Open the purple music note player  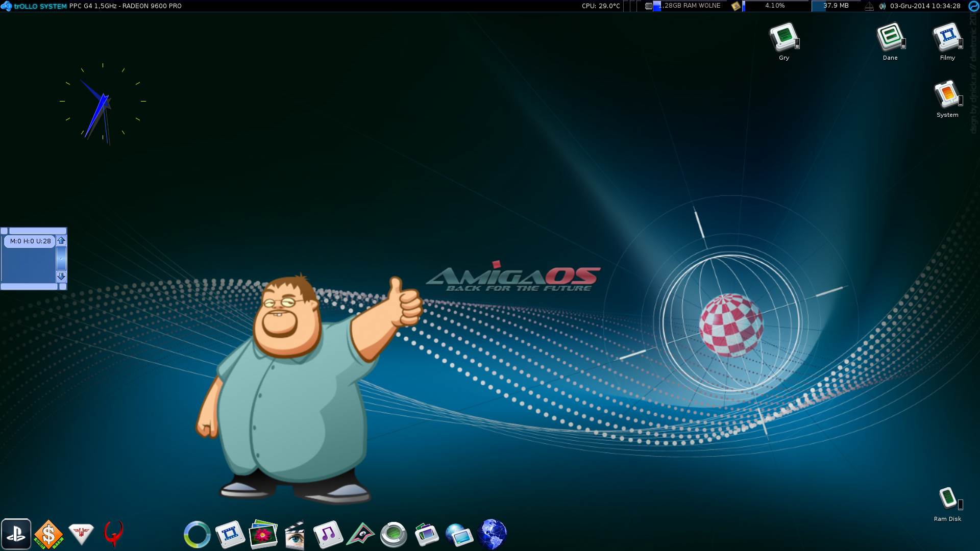pos(328,534)
